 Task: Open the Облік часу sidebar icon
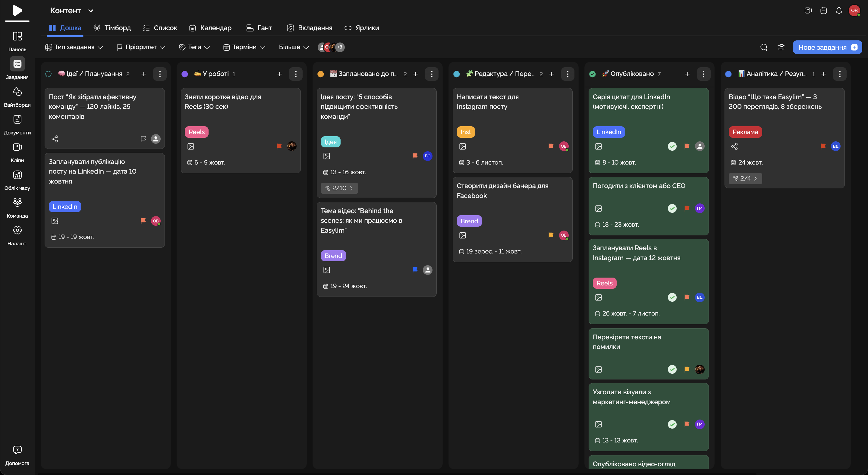coord(17,175)
